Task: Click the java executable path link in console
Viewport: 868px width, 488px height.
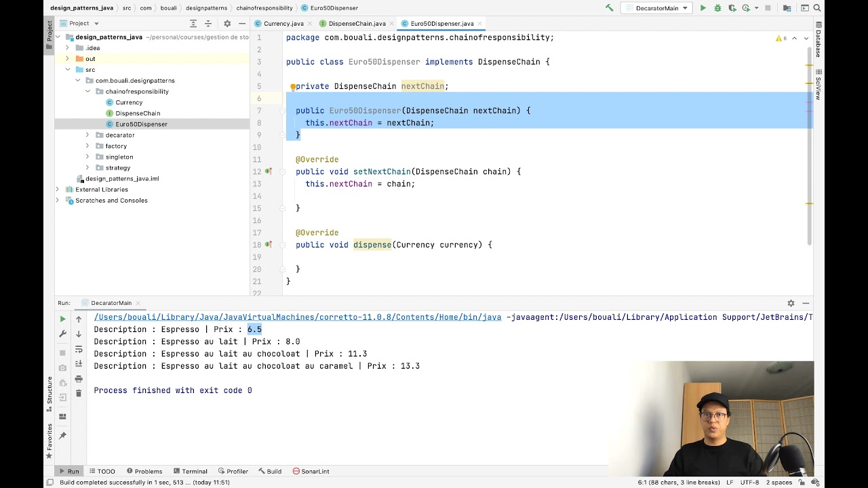Action: 298,317
